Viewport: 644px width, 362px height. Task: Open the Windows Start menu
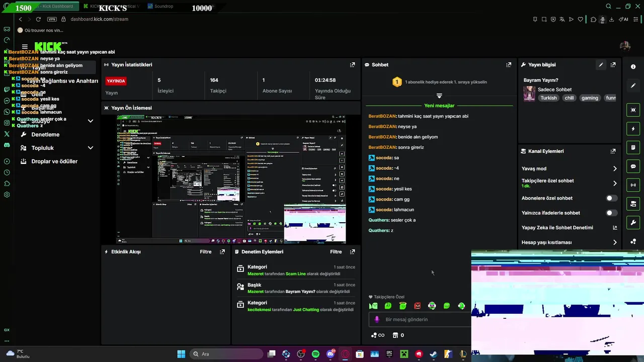click(x=181, y=354)
